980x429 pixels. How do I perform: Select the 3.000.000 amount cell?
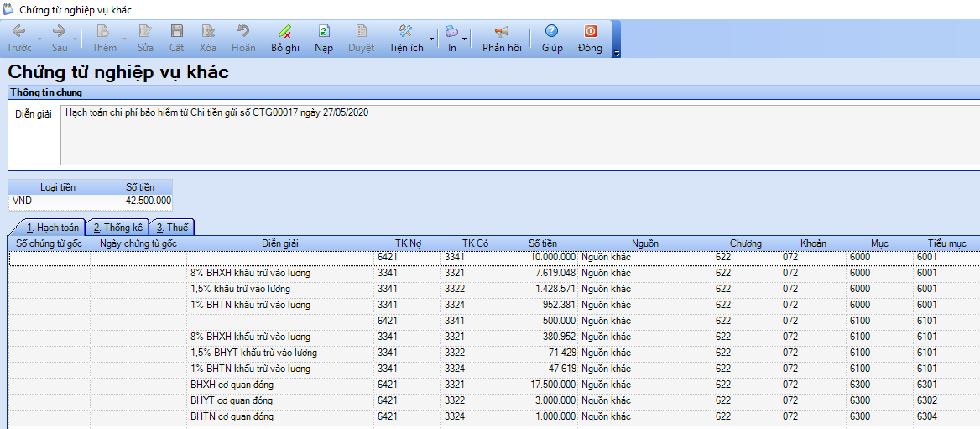543,400
